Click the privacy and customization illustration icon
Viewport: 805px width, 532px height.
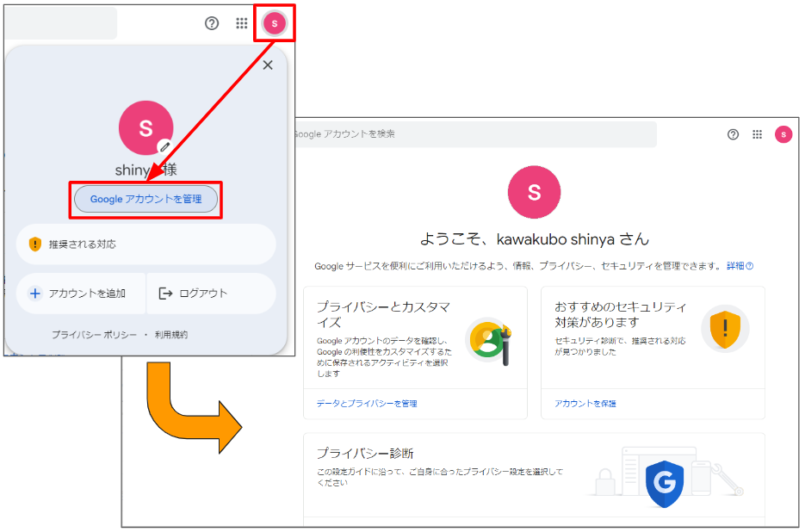click(490, 340)
